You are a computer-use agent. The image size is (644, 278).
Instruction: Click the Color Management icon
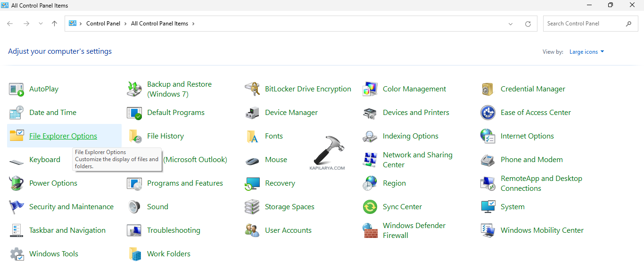(x=370, y=89)
